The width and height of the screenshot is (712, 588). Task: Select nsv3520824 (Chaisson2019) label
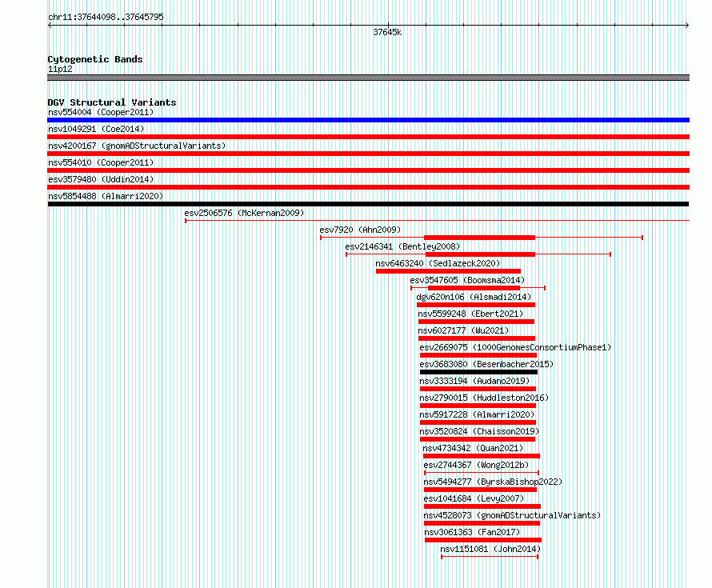click(x=479, y=431)
